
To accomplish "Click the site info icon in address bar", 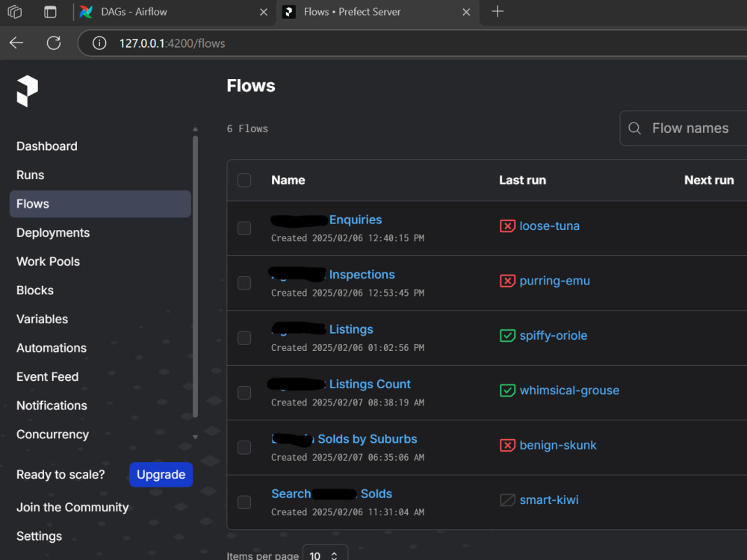I will coord(99,43).
